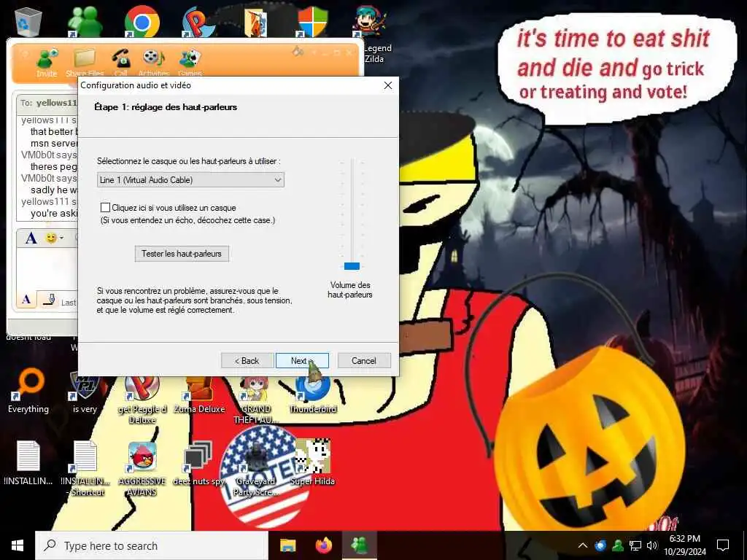The height and width of the screenshot is (560, 747).
Task: Select the handwriting pen tab in Messenger
Action: (49, 300)
